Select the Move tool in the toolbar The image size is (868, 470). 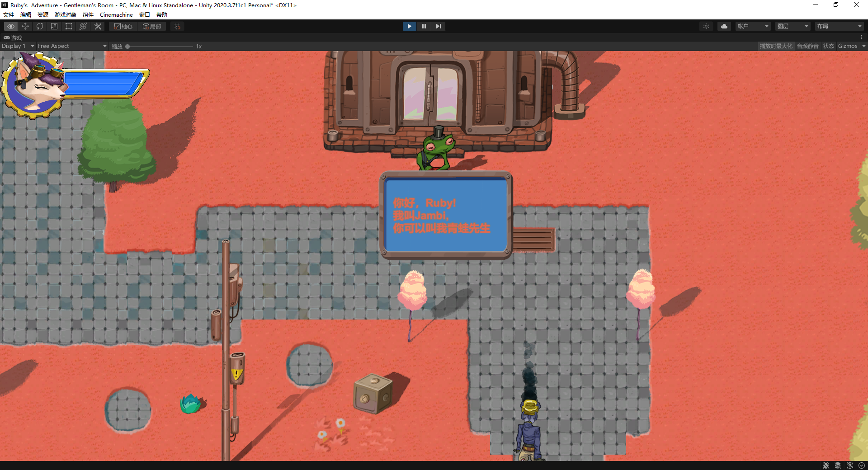[25, 26]
